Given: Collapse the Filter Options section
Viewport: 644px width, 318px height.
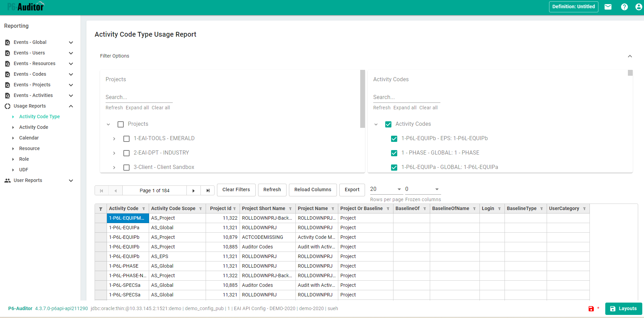Looking at the screenshot, I should (630, 56).
